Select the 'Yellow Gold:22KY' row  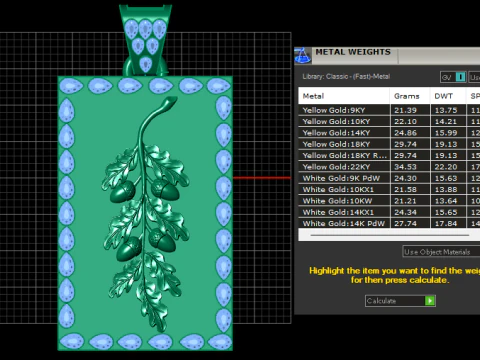point(389,167)
